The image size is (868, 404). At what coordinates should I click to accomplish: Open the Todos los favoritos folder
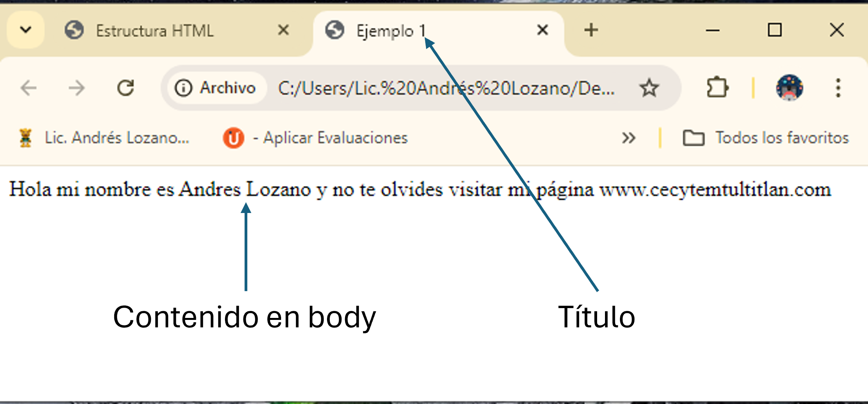(x=766, y=138)
